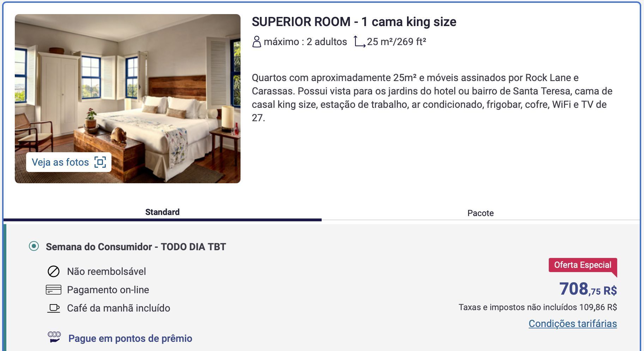The height and width of the screenshot is (351, 644).
Task: Open the Condições tarifárias link
Action: tap(572, 324)
